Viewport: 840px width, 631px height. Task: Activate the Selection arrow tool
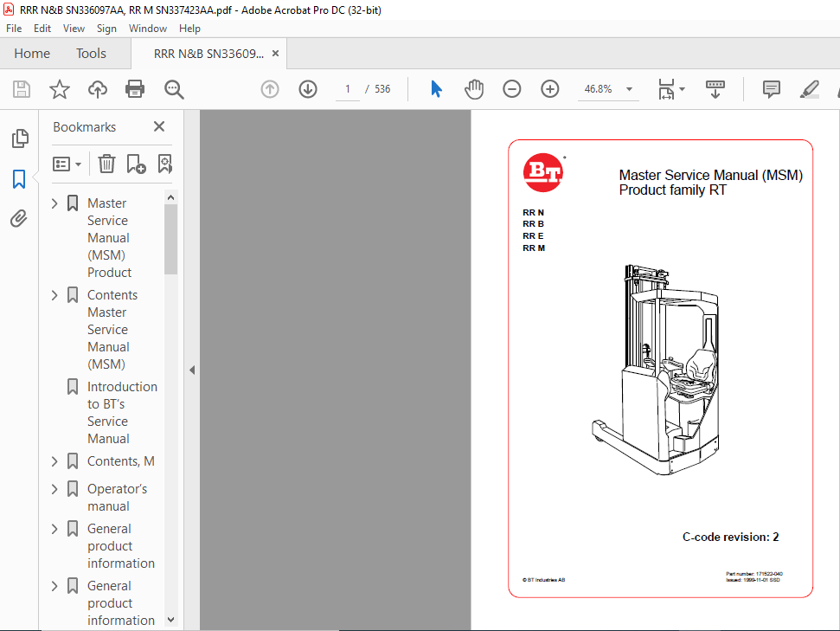tap(437, 89)
